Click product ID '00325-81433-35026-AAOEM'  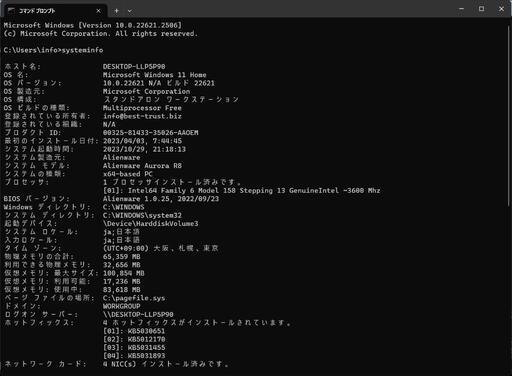(151, 133)
